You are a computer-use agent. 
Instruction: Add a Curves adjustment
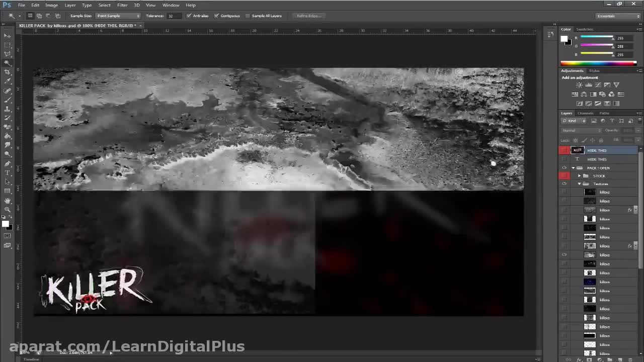(x=597, y=85)
